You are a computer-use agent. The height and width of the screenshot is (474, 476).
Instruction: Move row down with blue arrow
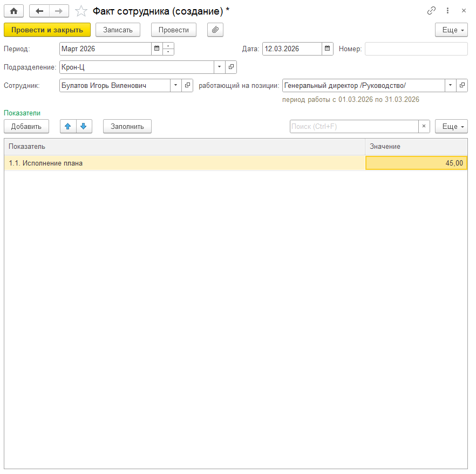(x=84, y=126)
